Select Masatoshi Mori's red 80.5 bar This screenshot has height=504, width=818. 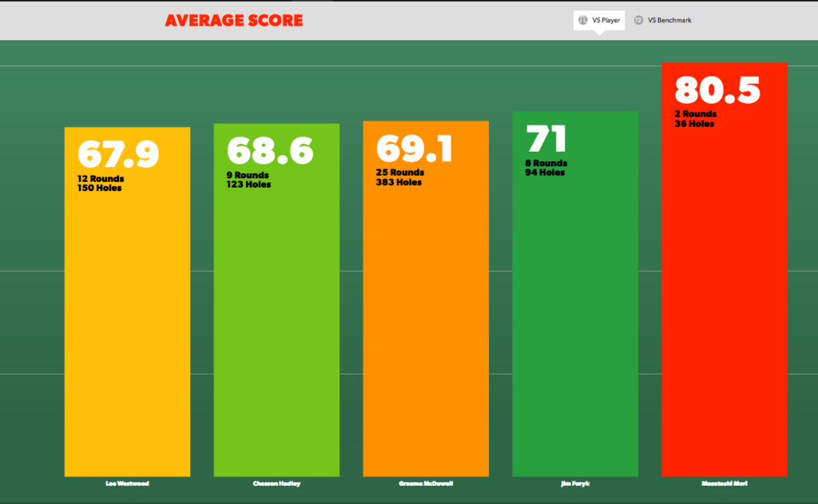pyautogui.click(x=724, y=269)
